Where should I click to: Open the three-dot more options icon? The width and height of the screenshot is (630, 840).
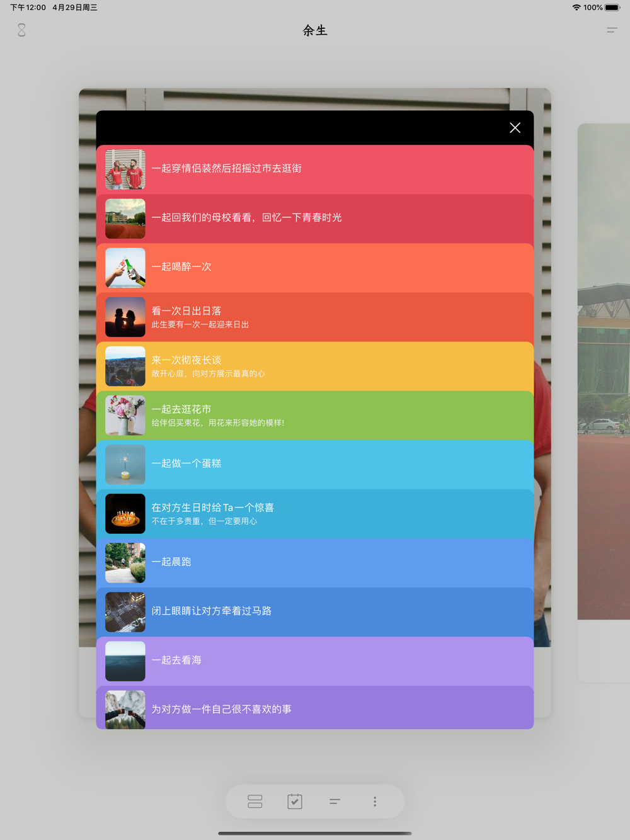click(375, 802)
